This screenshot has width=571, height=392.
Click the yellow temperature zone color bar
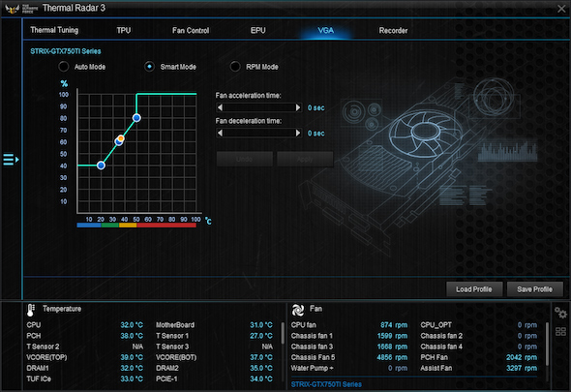pos(128,226)
